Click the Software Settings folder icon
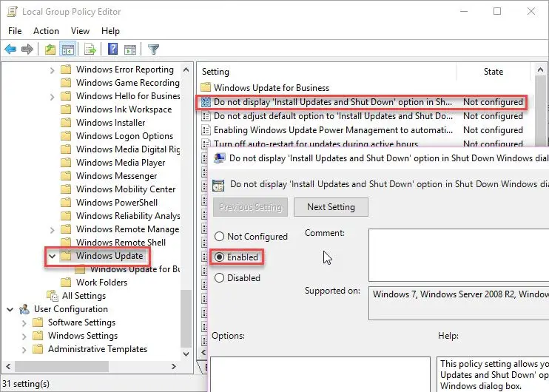Image resolution: width=549 pixels, height=392 pixels. 38,322
